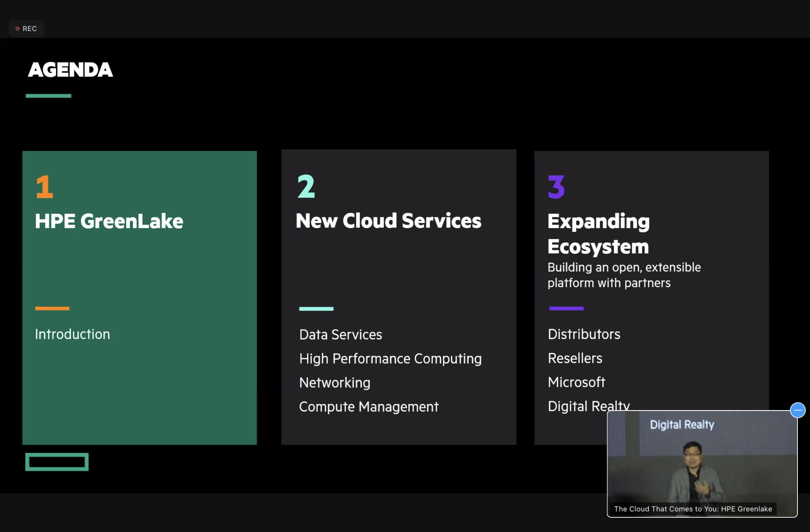The image size is (810, 532).
Task: Click the AGENDA slide title
Action: (x=70, y=70)
